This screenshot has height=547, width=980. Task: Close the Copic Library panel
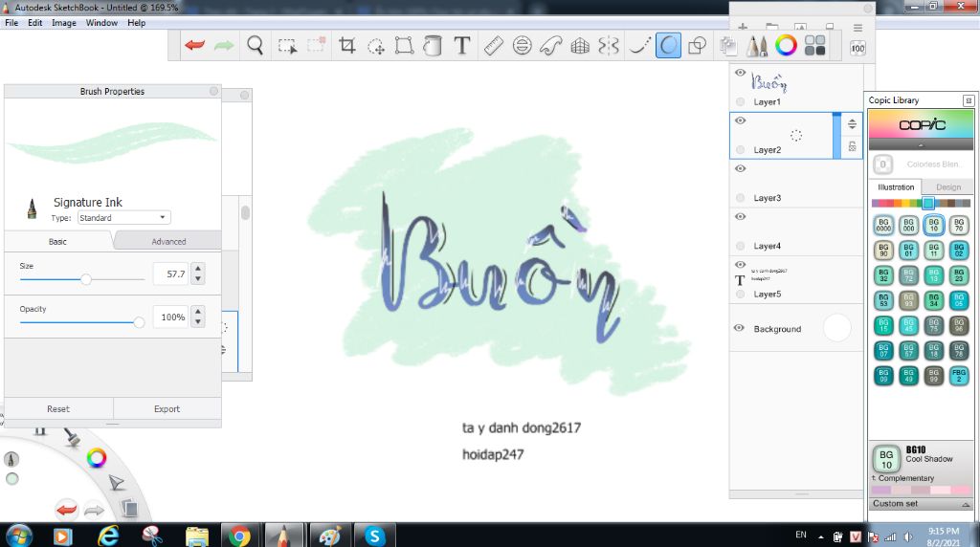pyautogui.click(x=969, y=100)
